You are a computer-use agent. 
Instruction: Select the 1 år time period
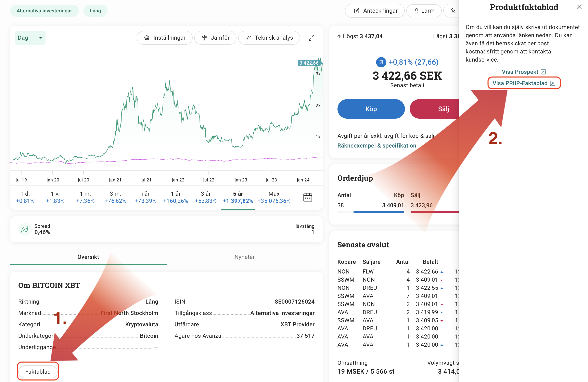coord(176,197)
